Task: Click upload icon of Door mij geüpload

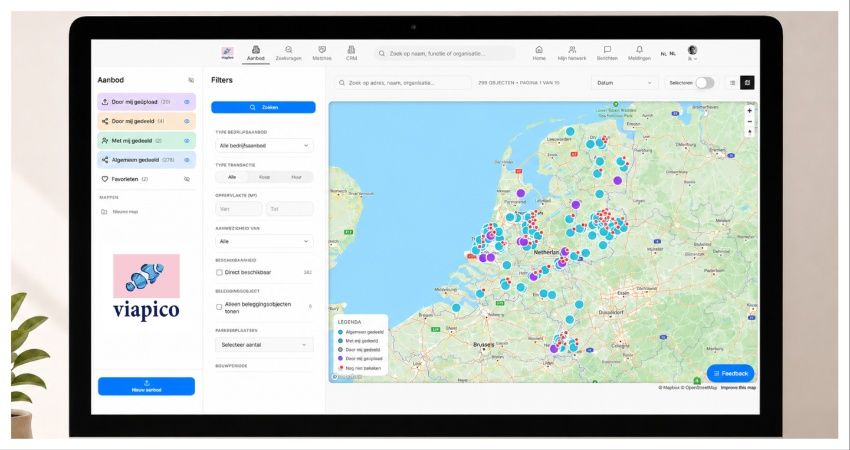Action: pos(105,102)
